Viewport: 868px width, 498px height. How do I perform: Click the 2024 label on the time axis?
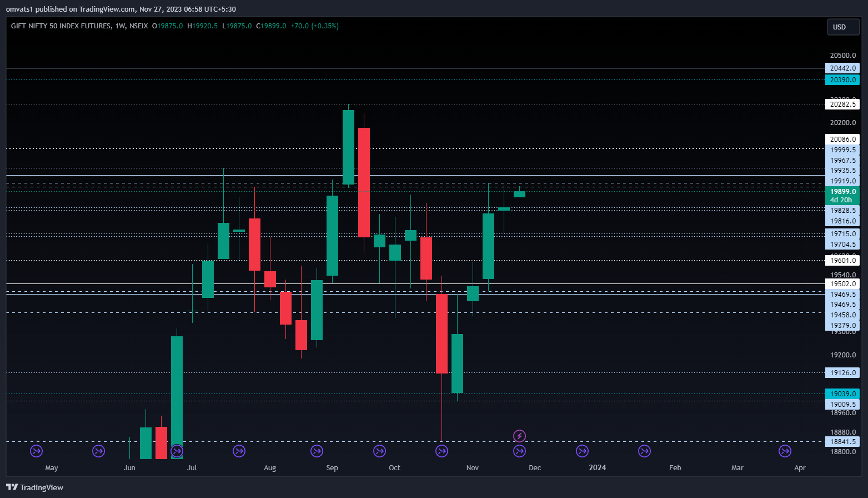(598, 468)
